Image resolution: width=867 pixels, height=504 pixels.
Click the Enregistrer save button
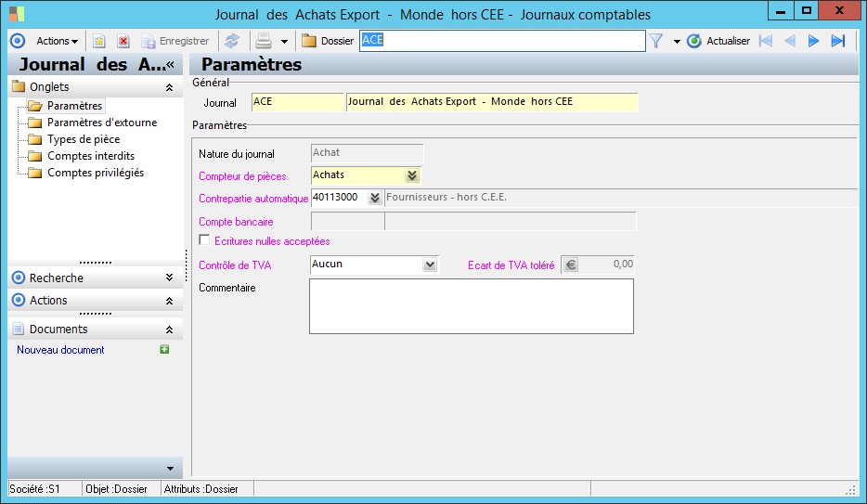click(x=175, y=41)
